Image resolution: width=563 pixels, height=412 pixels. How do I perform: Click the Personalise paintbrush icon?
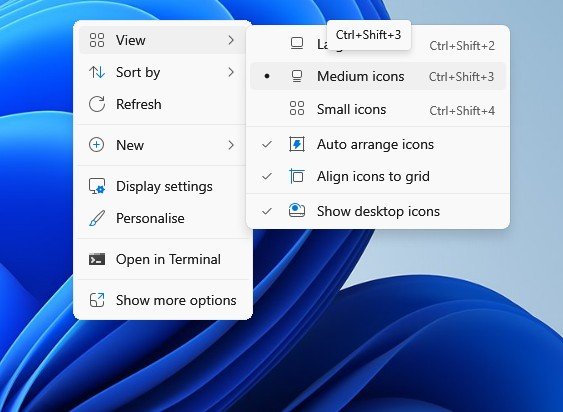(x=97, y=218)
